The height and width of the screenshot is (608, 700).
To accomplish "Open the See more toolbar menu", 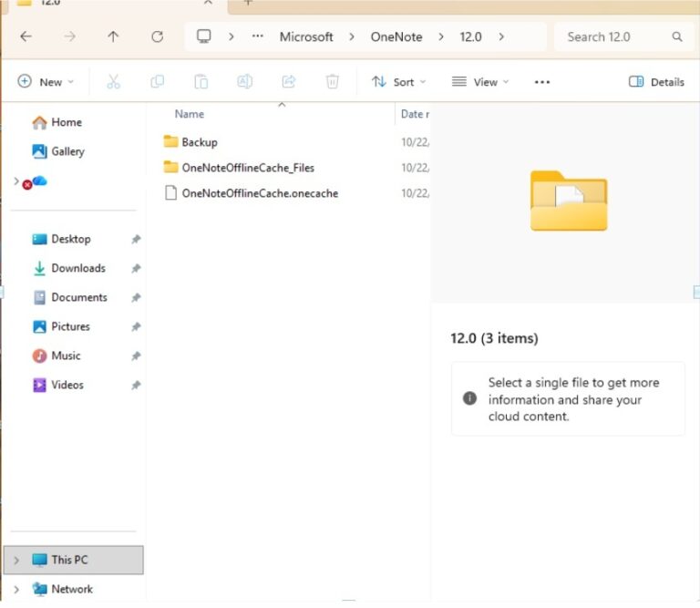I will 542,82.
